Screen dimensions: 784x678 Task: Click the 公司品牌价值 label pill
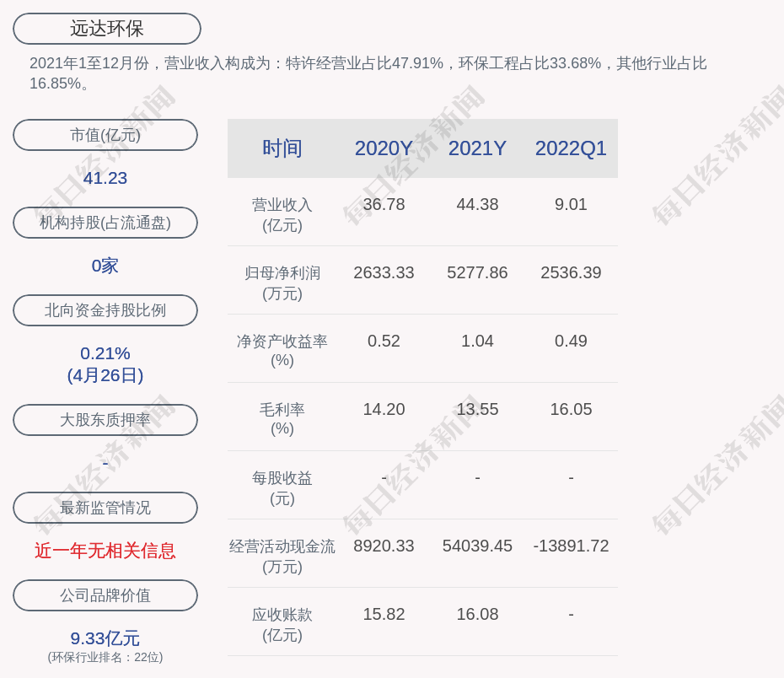click(x=105, y=595)
